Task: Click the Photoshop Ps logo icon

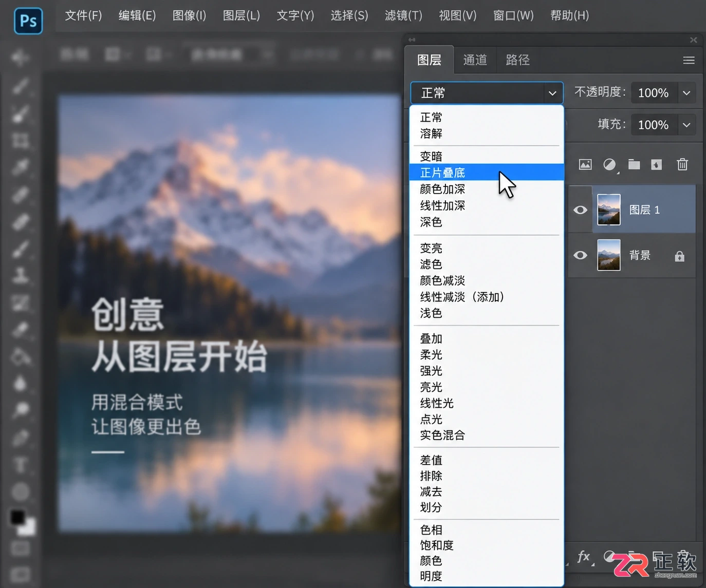Action: click(28, 21)
